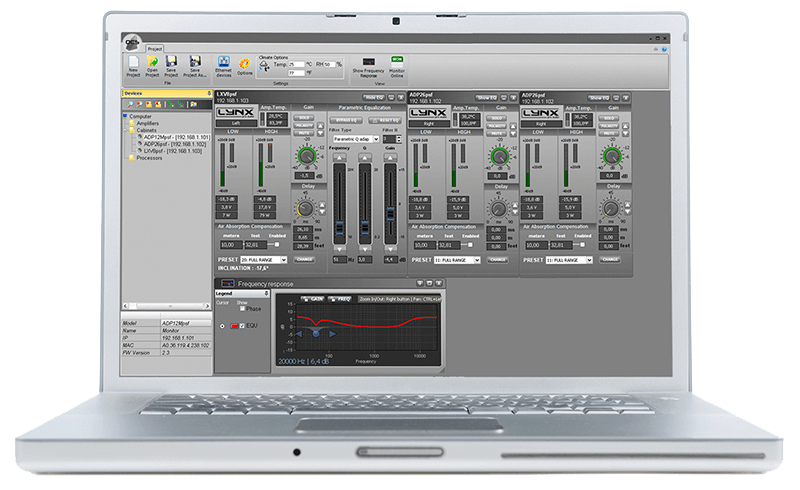
Task: Switch to the Project ribbon tab
Action: tap(154, 47)
